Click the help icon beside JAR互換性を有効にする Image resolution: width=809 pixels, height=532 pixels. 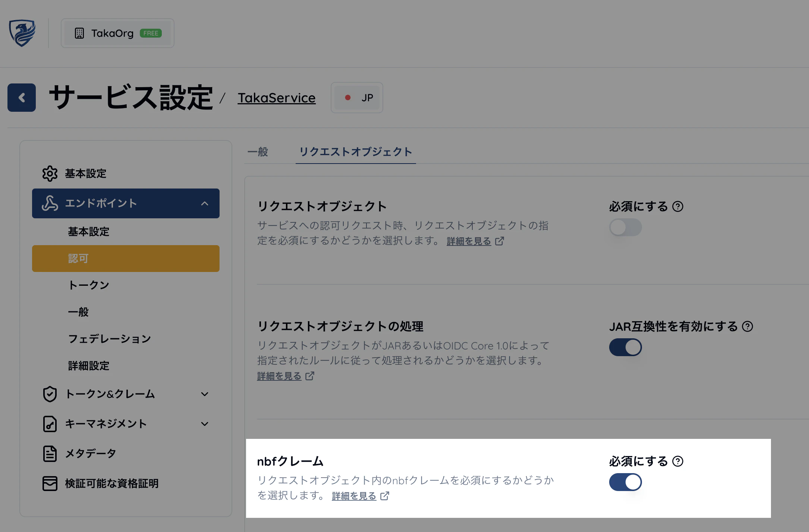[x=747, y=326]
